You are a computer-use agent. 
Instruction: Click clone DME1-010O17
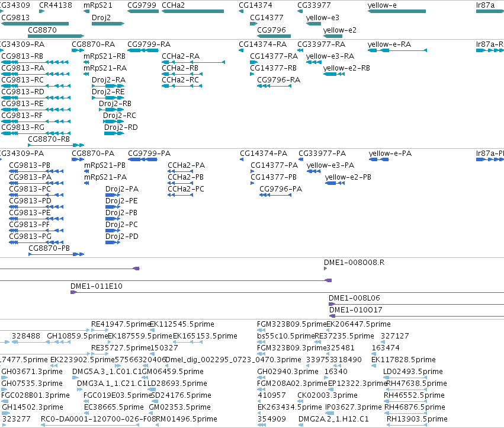pyautogui.click(x=416, y=316)
